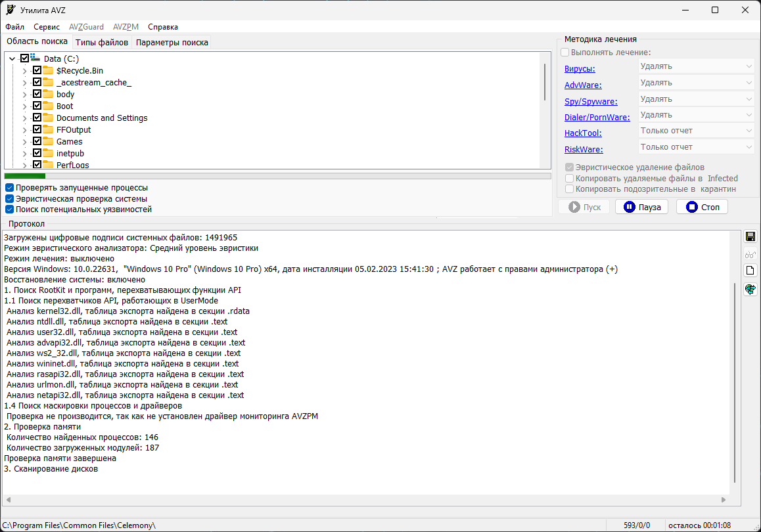Viewport: 761px width, 532px height.
Task: Uncheck 'Проверять запущенные процессы' checkbox
Action: click(10, 188)
